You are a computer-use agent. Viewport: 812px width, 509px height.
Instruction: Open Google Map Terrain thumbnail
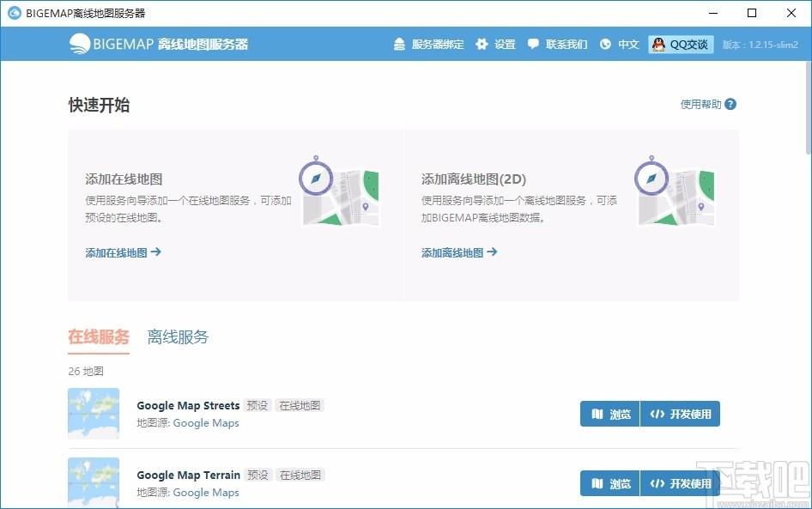pyautogui.click(x=94, y=482)
